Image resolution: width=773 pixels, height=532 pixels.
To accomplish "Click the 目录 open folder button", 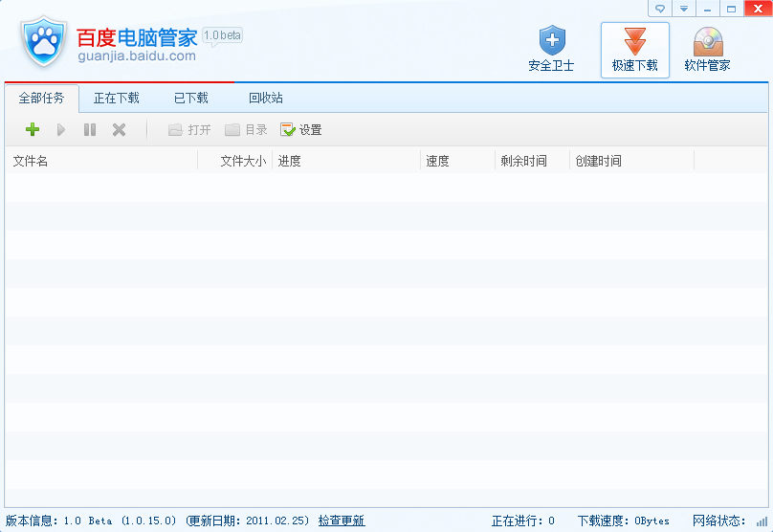I will (x=246, y=130).
